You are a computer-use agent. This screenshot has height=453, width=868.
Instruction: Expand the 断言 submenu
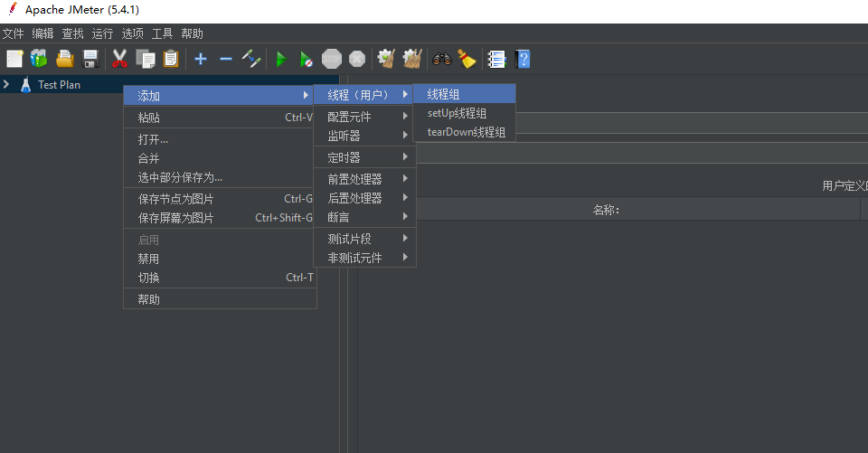[x=364, y=217]
